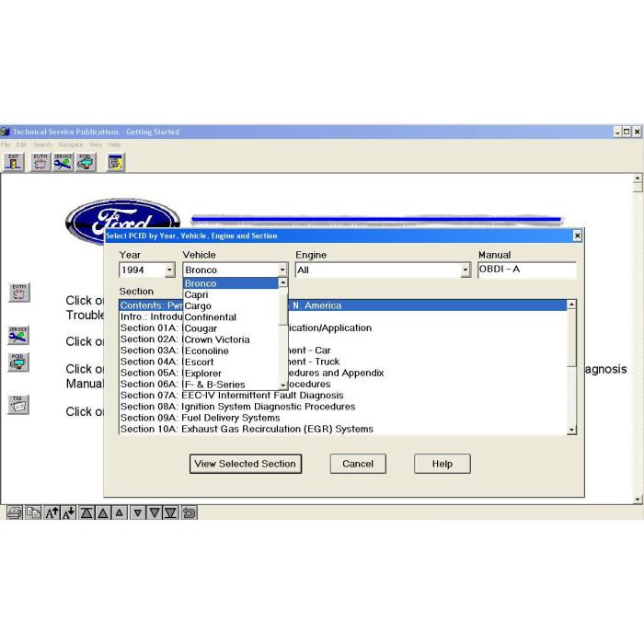This screenshot has height=644, width=644.
Task: Select Cougar in the vehicle list
Action: click(231, 328)
